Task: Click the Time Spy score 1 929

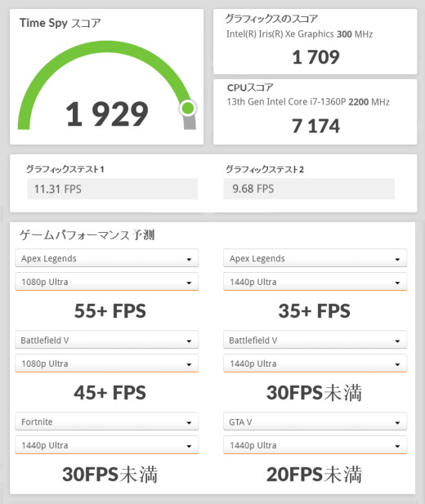Action: point(107,114)
